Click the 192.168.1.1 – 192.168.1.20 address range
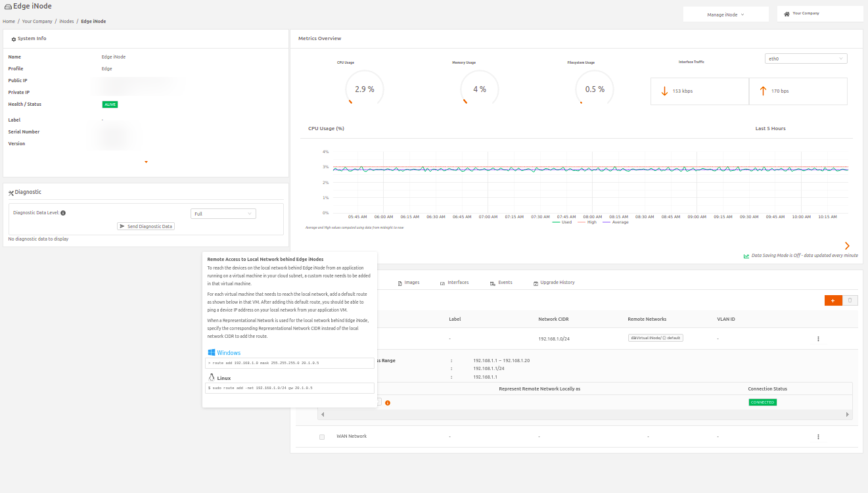This screenshot has height=493, width=868. pyautogui.click(x=501, y=361)
